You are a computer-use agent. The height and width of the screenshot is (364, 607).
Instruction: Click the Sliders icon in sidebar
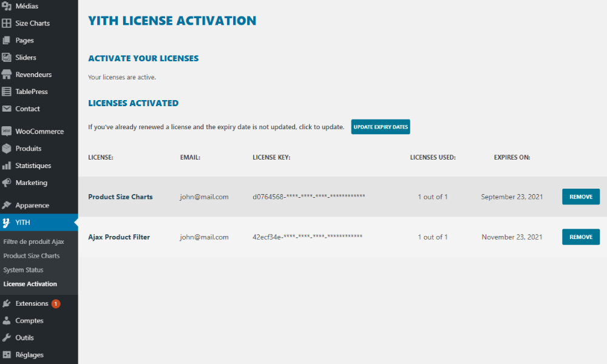pos(7,58)
